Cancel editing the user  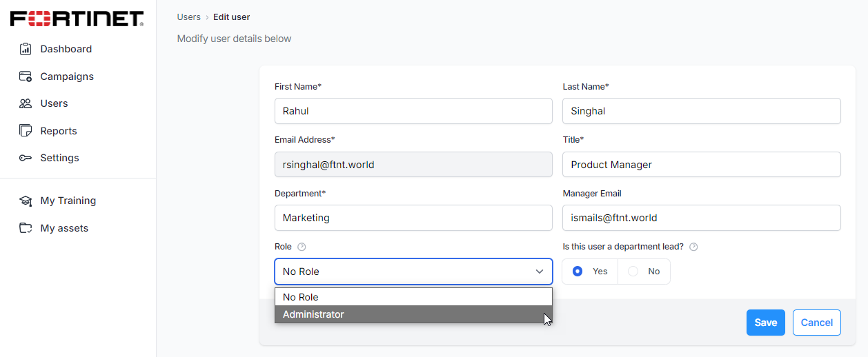tap(816, 323)
